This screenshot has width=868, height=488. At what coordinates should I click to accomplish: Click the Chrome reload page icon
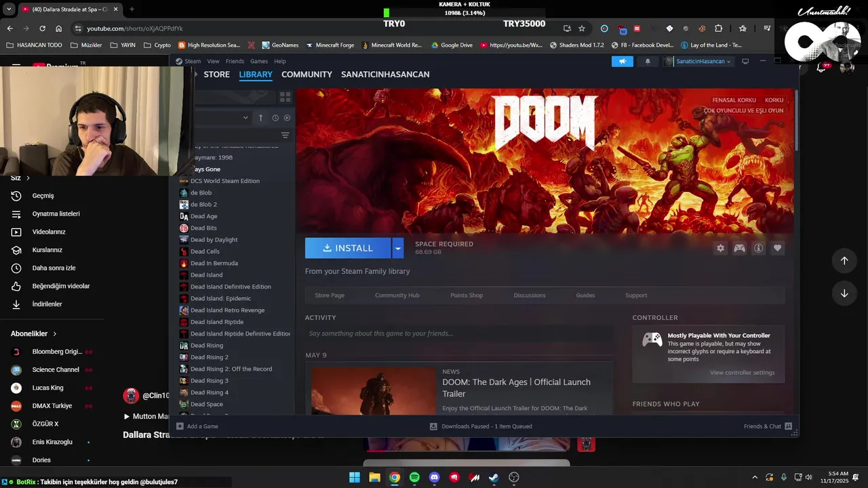42,28
